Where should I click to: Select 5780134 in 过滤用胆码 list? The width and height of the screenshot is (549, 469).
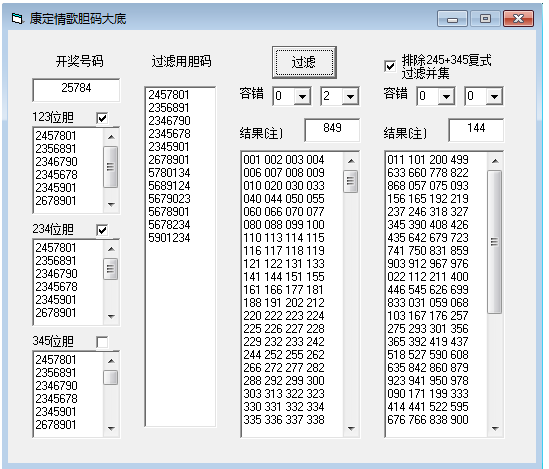(x=169, y=173)
